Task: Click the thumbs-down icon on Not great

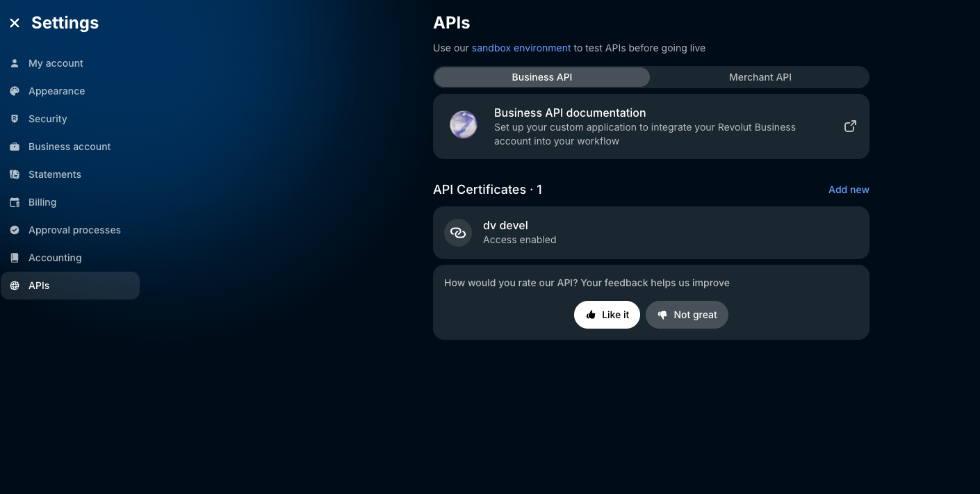Action: pyautogui.click(x=662, y=315)
